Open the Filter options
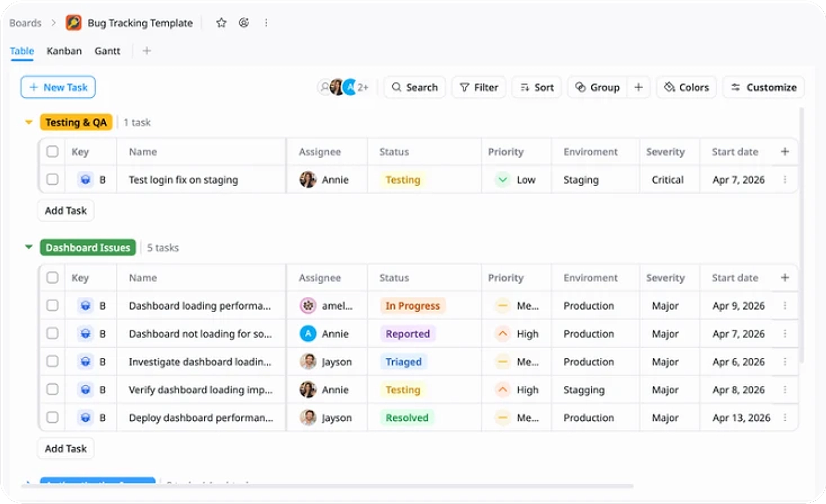 pos(479,87)
